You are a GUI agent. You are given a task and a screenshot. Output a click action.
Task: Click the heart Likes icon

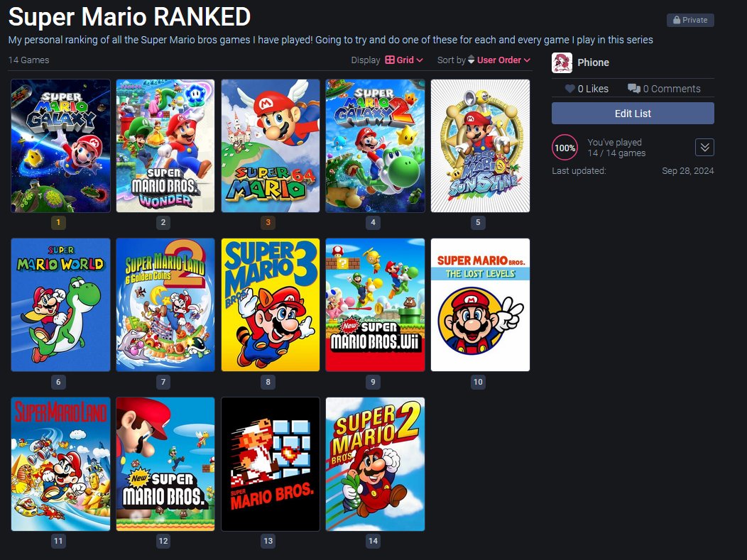point(569,89)
